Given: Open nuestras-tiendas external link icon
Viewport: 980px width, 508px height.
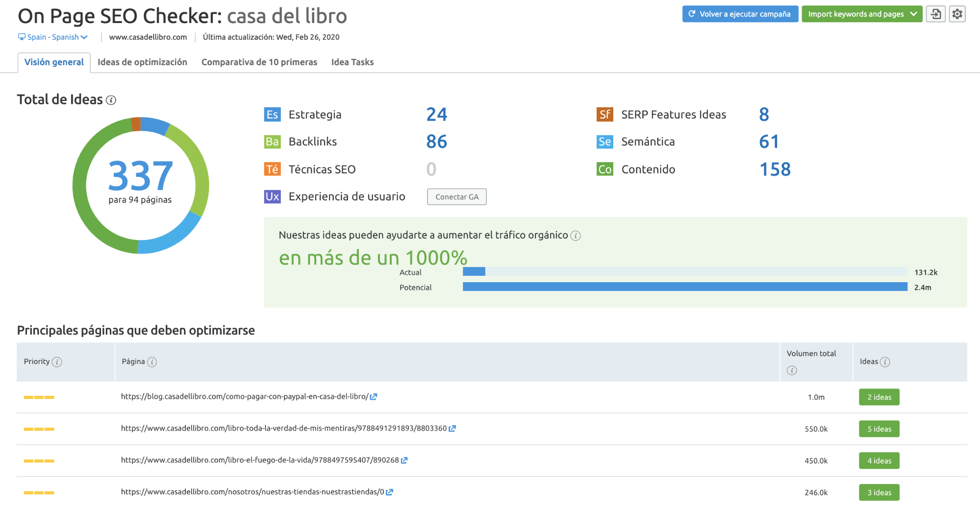Looking at the screenshot, I should (389, 492).
